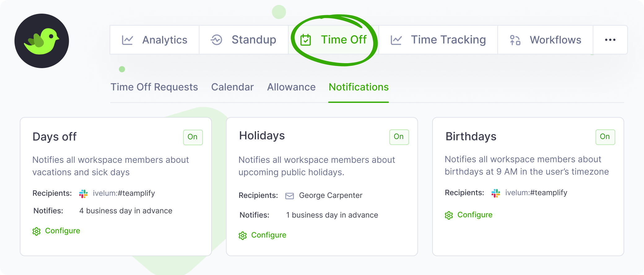Click the George Carpenter recipient
Image resolution: width=644 pixels, height=275 pixels.
click(x=330, y=195)
